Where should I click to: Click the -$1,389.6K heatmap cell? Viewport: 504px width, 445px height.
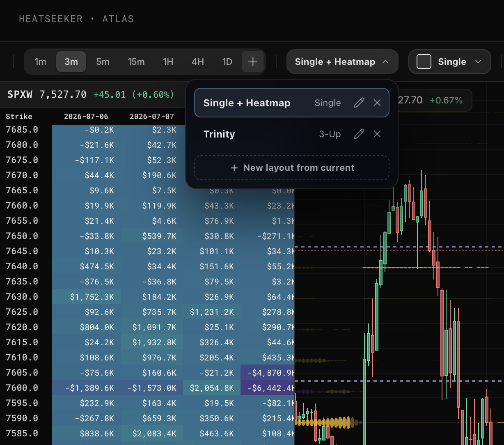[x=86, y=388]
